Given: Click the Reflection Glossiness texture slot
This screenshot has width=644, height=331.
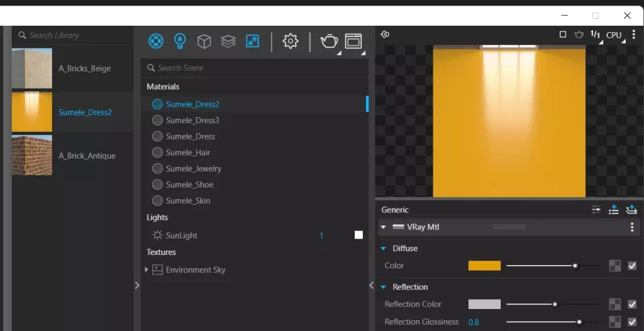Looking at the screenshot, I should (615, 322).
